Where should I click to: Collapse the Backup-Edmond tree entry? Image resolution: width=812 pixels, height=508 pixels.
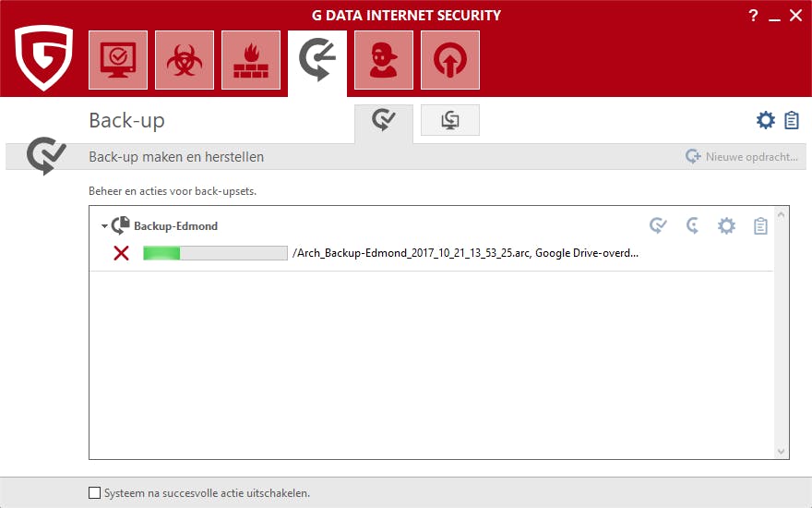click(104, 226)
